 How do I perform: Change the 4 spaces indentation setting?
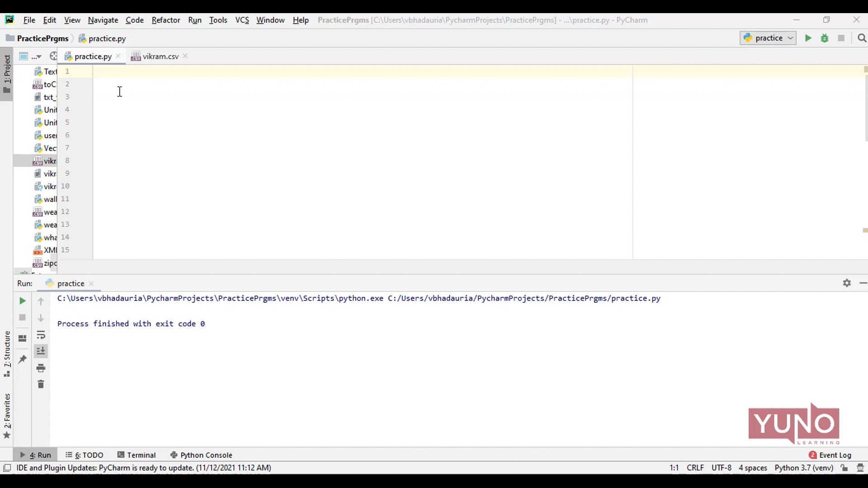tap(753, 468)
